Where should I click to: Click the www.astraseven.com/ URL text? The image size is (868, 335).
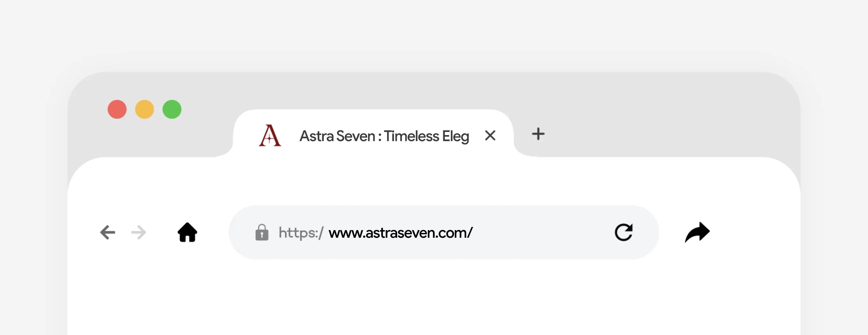(x=400, y=233)
